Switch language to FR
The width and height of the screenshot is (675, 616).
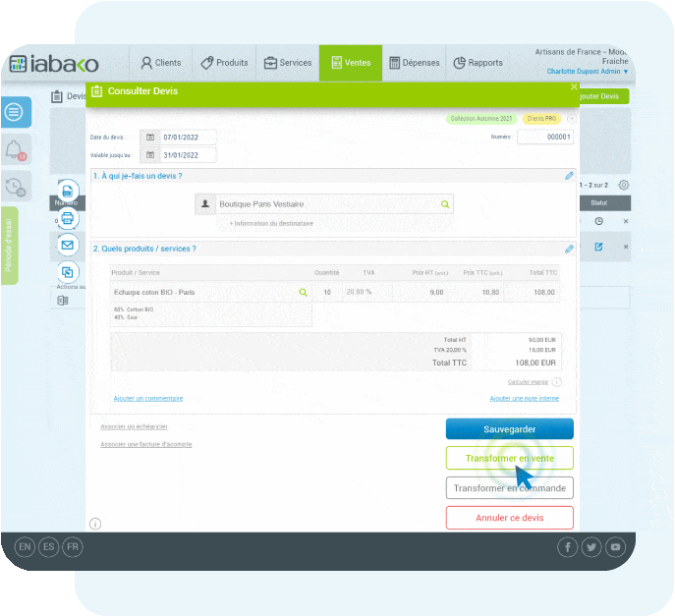(x=73, y=547)
